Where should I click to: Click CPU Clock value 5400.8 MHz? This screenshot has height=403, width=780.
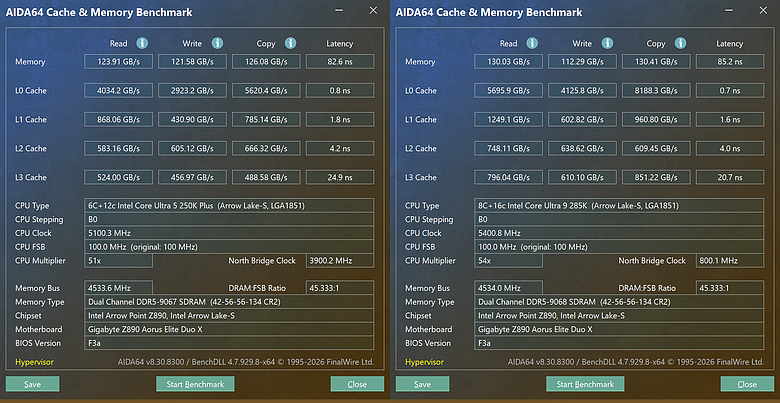coord(619,233)
